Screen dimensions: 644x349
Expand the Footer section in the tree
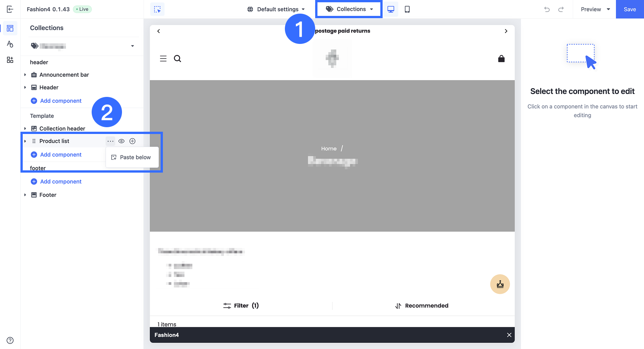pos(25,195)
